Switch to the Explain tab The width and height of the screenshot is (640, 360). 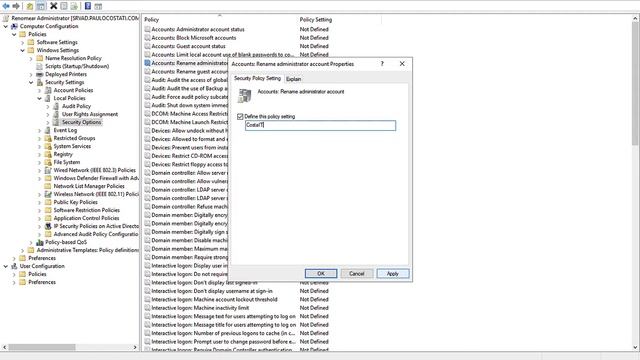coord(293,79)
